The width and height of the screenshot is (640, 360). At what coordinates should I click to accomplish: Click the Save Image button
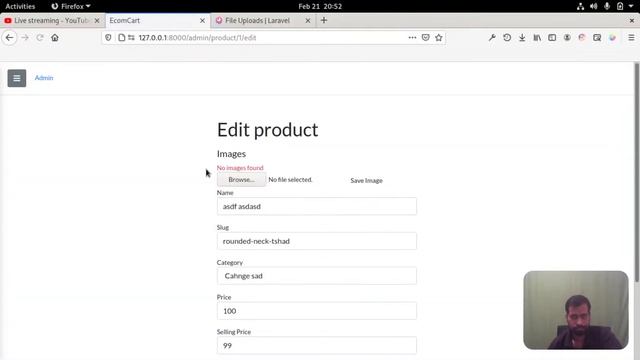click(x=366, y=180)
